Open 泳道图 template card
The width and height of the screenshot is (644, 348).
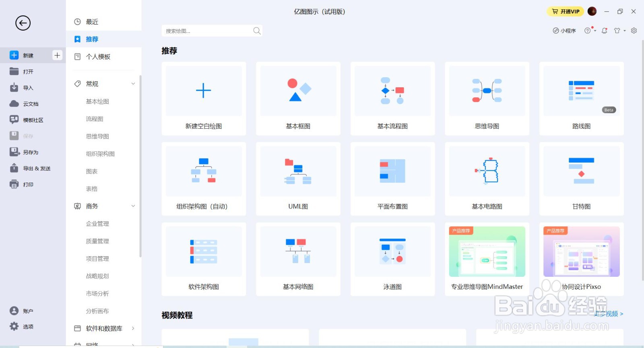pos(392,259)
